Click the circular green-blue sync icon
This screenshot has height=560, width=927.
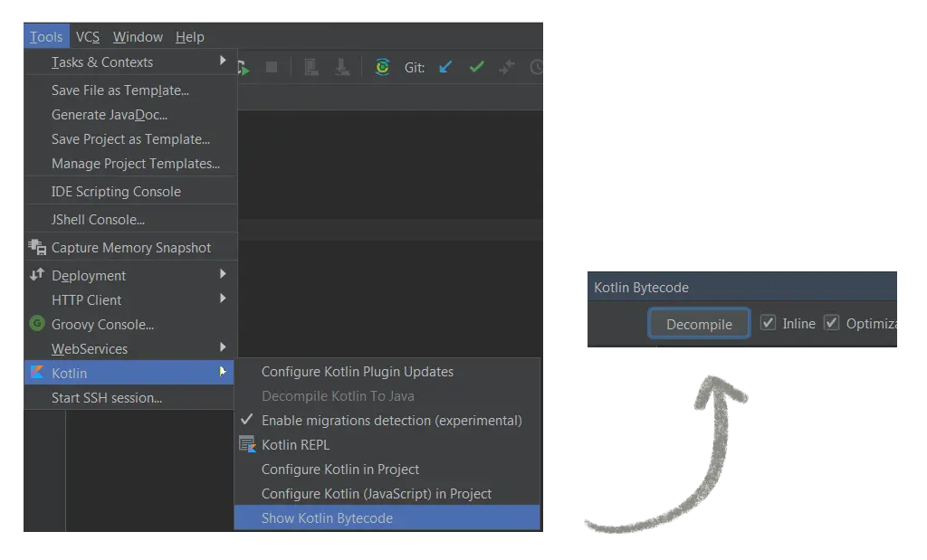[383, 67]
